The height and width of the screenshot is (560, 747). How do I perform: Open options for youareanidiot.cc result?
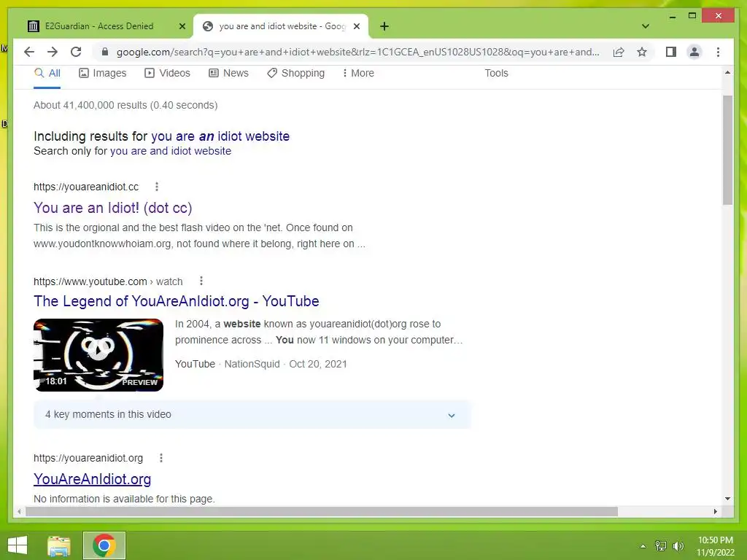157,187
